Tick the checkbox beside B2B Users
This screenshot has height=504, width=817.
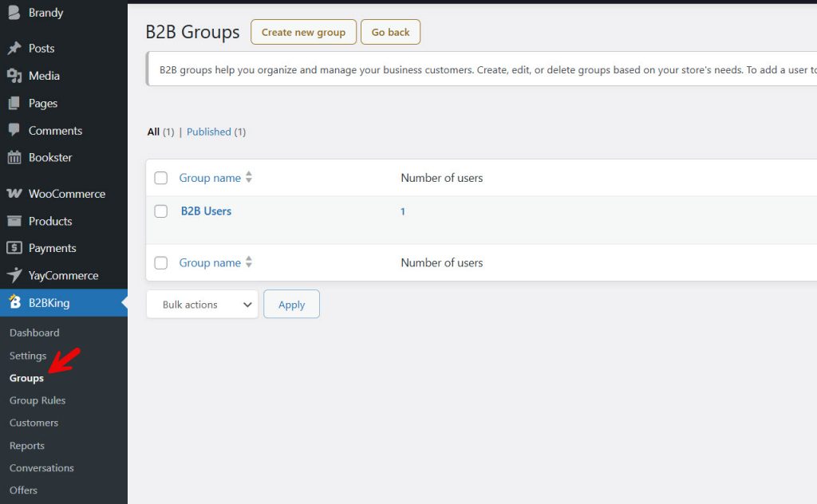coord(160,211)
